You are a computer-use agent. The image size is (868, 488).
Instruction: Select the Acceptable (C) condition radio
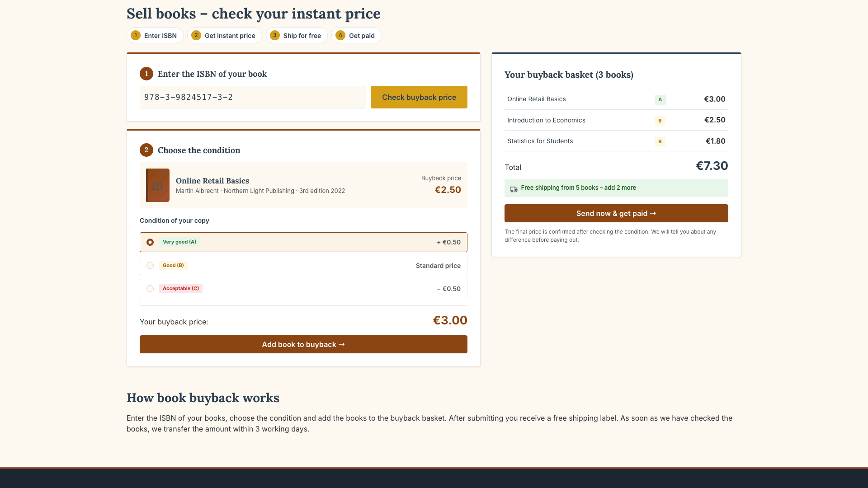[x=150, y=289]
